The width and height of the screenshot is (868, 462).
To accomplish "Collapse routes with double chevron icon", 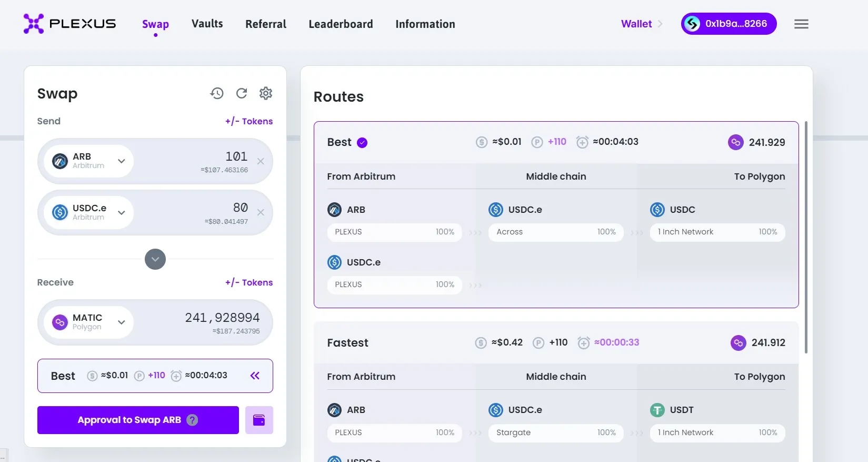I will click(x=255, y=376).
